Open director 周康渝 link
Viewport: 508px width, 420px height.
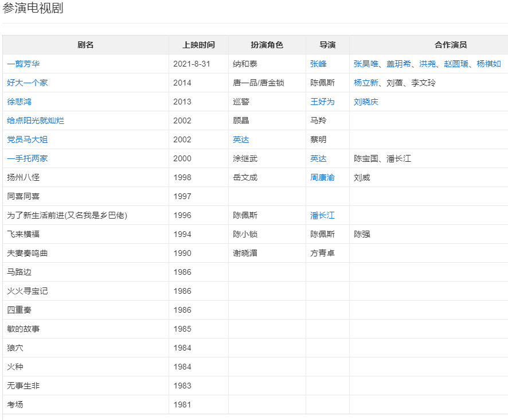322,177
